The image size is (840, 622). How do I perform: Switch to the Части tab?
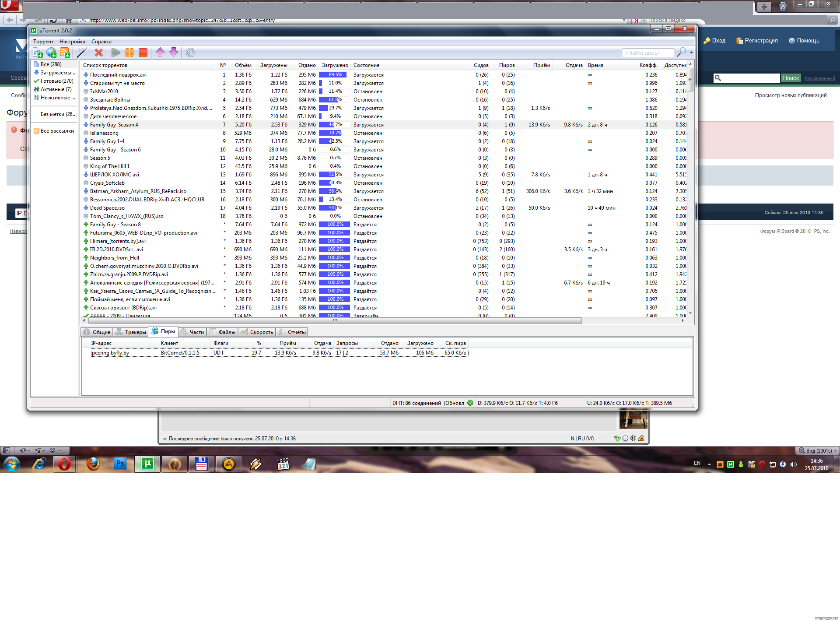coord(192,332)
